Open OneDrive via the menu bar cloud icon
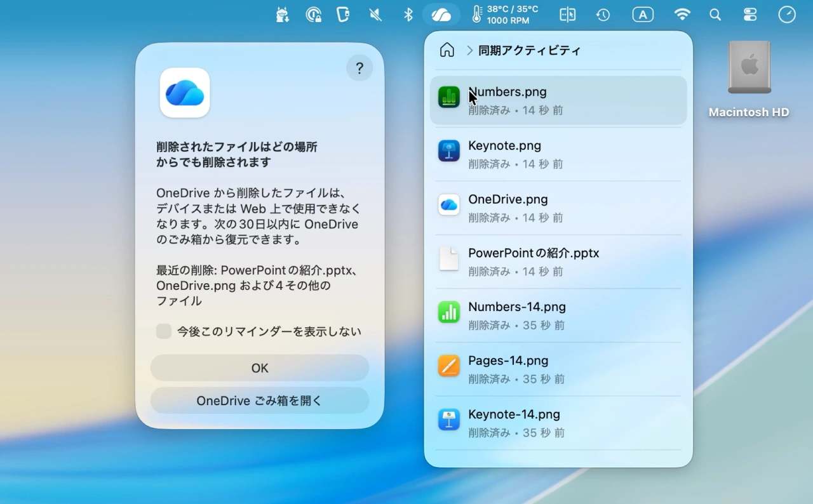 tap(441, 14)
